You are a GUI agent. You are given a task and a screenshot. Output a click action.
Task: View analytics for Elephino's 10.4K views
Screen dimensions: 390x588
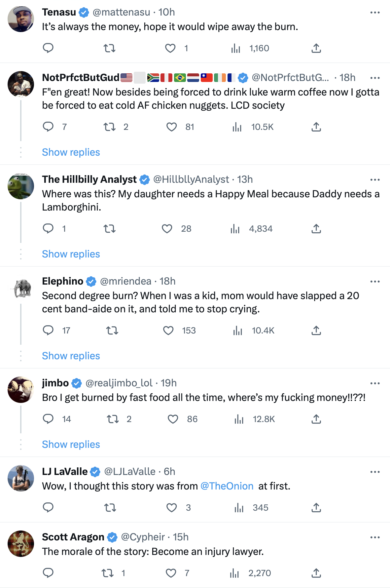(238, 331)
